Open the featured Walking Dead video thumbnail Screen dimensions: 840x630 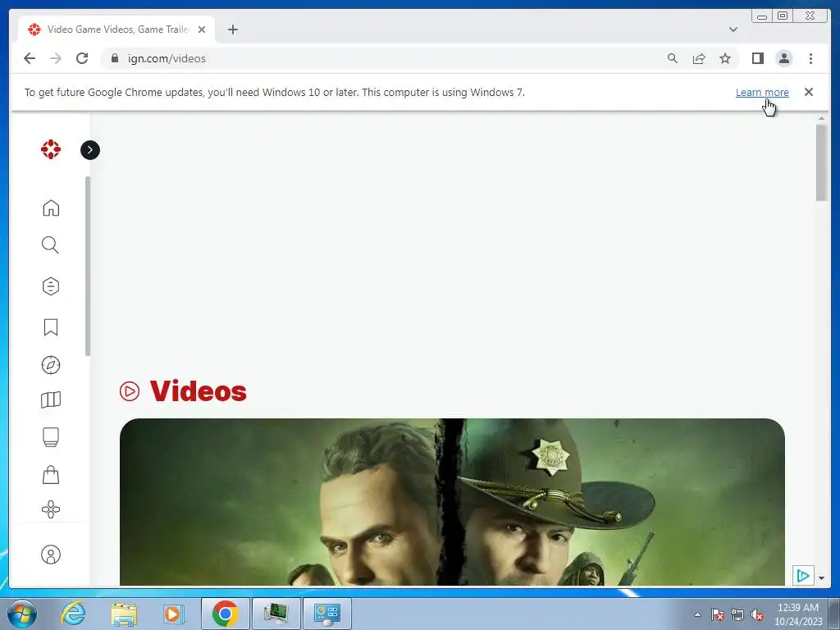[452, 502]
